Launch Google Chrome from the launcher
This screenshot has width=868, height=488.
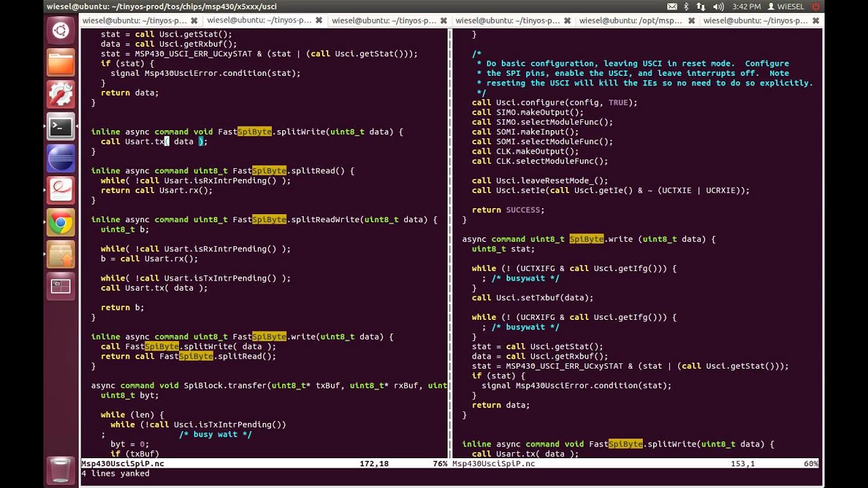pyautogui.click(x=60, y=223)
